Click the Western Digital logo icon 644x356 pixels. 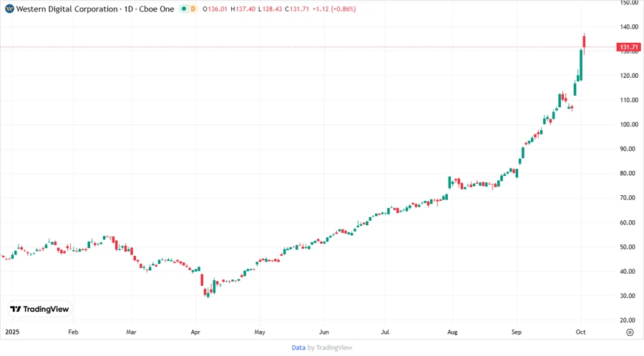9,9
